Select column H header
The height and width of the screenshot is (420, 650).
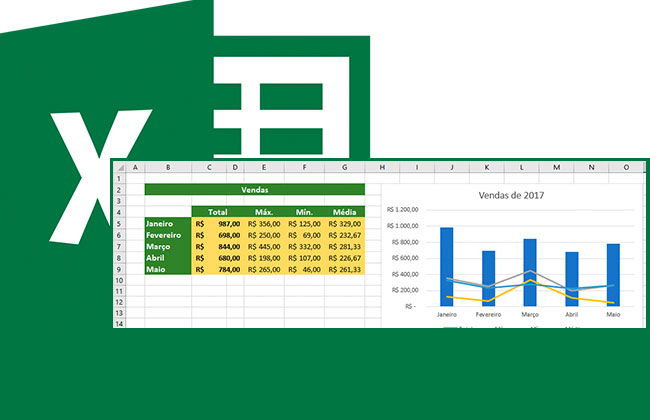point(382,168)
